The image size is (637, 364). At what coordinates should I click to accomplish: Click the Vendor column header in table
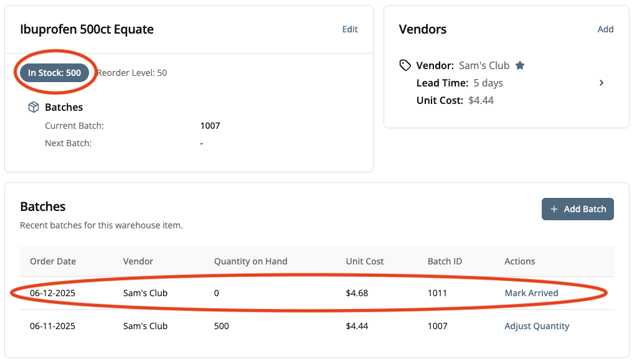(138, 261)
